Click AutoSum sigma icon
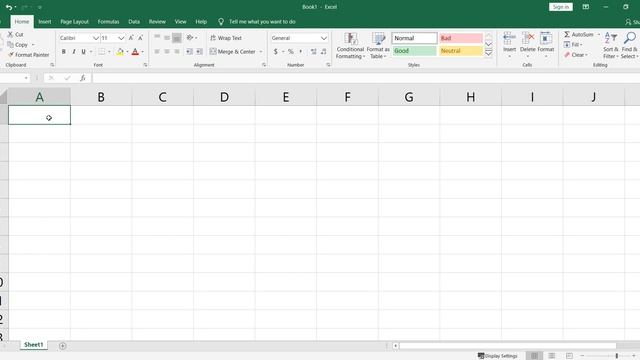Image resolution: width=640 pixels, height=360 pixels. click(x=567, y=34)
